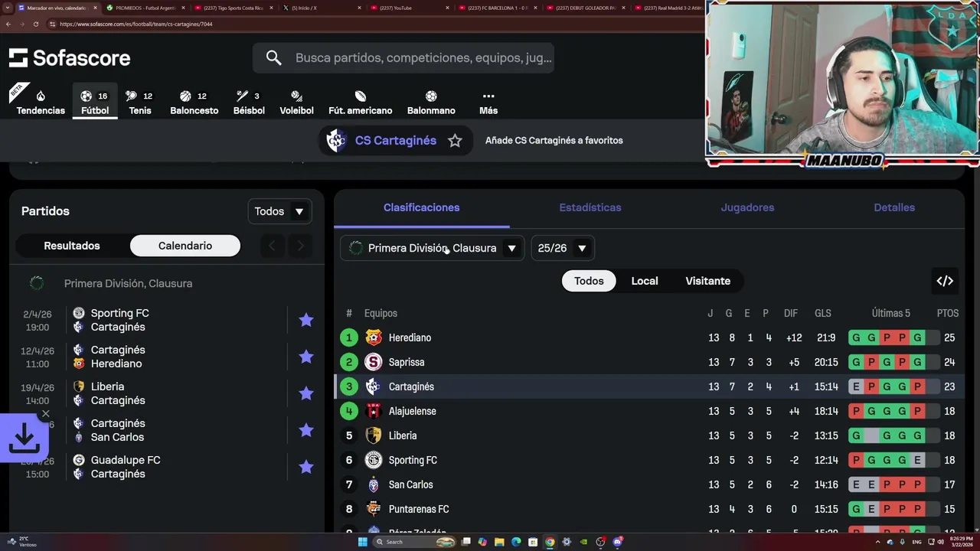Screen dimensions: 980x551
Task: Add CS Cartaginés to favorites via its star
Action: click(x=455, y=141)
